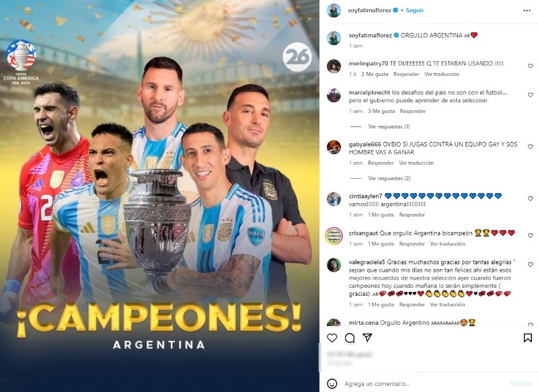Open the comment bubble icon below comments
Viewport: 538px width, 392px height.
[350, 338]
